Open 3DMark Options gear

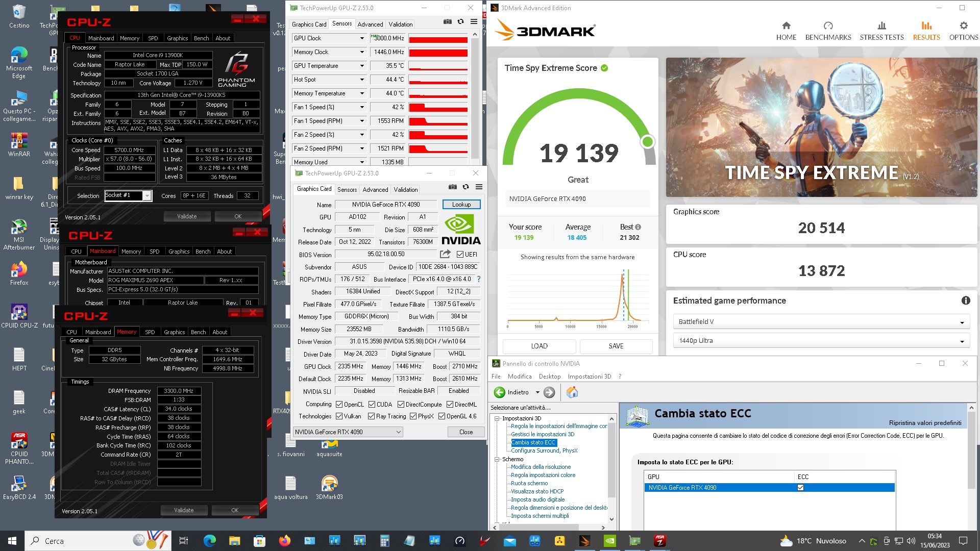(x=964, y=31)
